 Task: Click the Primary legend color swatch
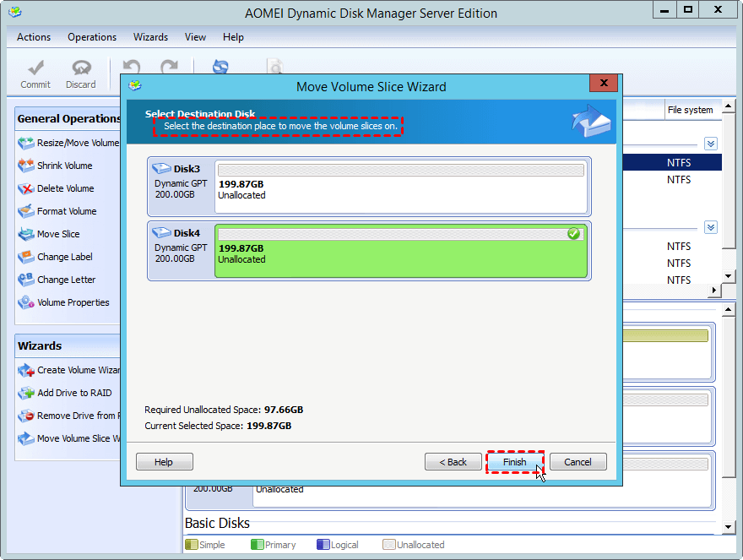coord(258,544)
